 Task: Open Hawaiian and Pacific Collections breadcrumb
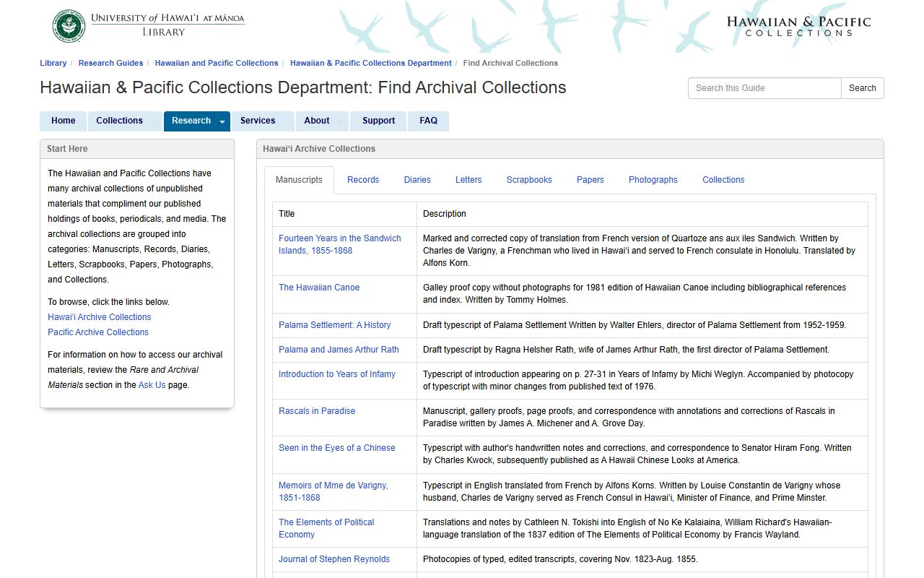(x=217, y=63)
